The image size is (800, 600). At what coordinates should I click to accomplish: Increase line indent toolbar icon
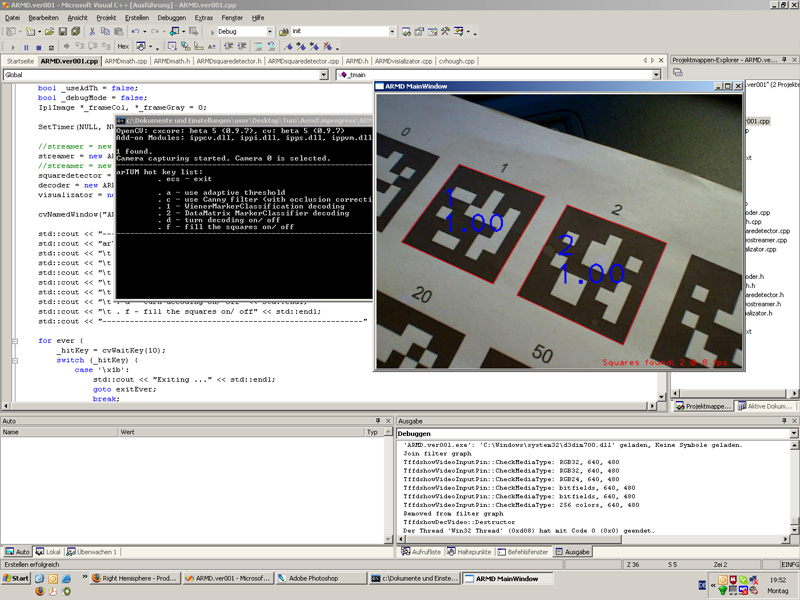click(241, 46)
